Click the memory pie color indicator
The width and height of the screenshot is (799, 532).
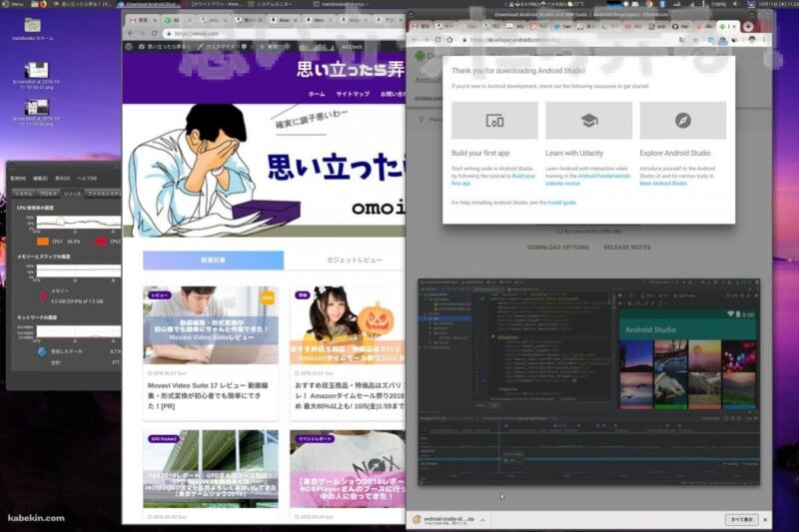click(x=43, y=295)
